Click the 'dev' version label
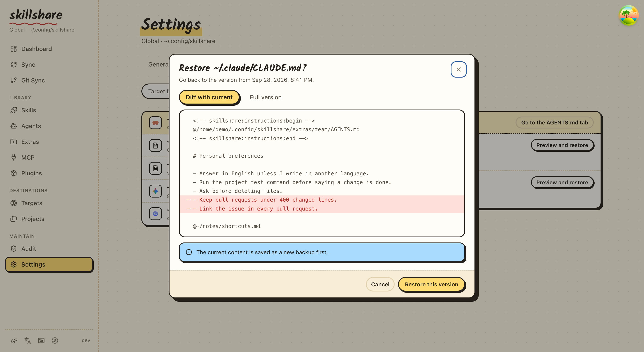Viewport: 644px width, 352px height. 86,340
